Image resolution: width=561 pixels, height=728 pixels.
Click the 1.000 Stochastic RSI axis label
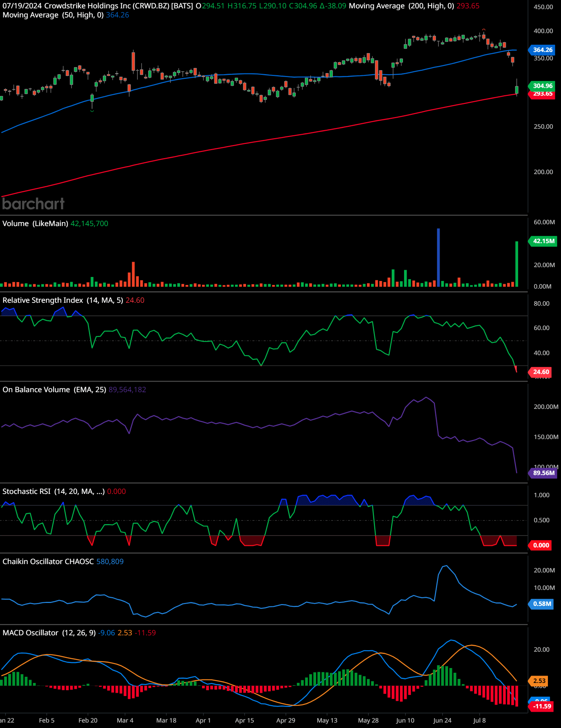(x=541, y=495)
